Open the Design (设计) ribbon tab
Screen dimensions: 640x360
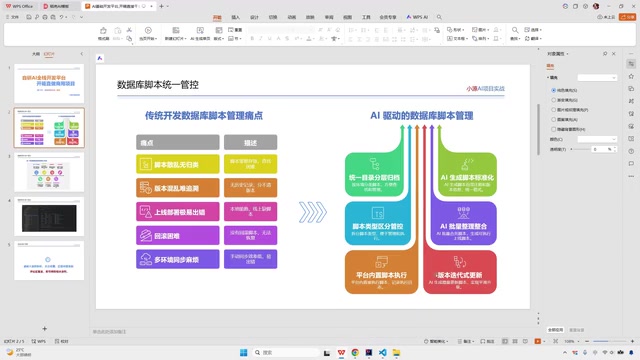point(254,17)
